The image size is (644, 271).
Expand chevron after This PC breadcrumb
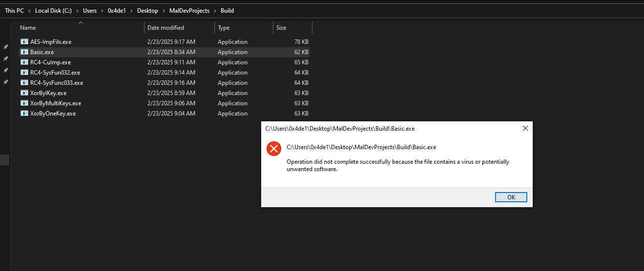point(29,11)
